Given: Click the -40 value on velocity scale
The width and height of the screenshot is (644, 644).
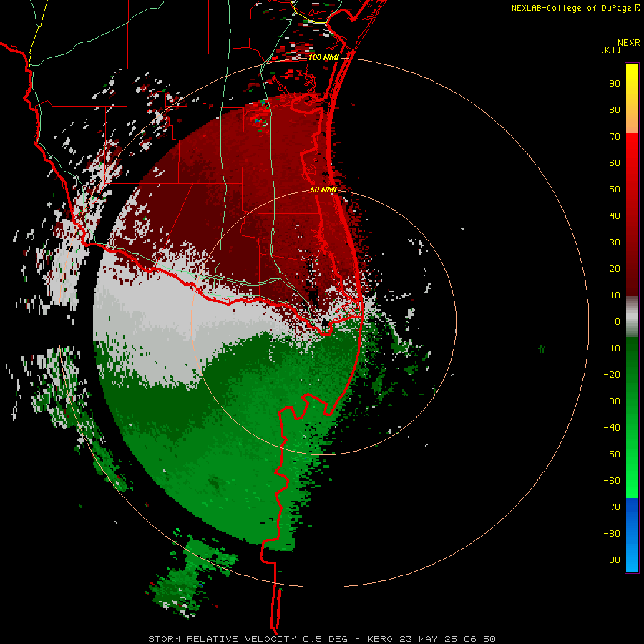Looking at the screenshot, I should click(x=612, y=428).
